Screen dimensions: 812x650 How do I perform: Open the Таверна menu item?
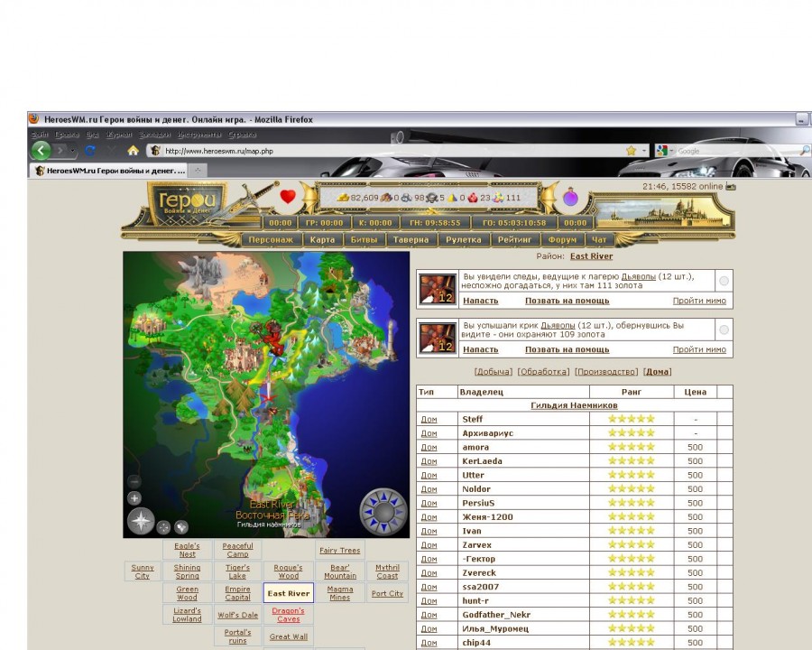coord(411,240)
